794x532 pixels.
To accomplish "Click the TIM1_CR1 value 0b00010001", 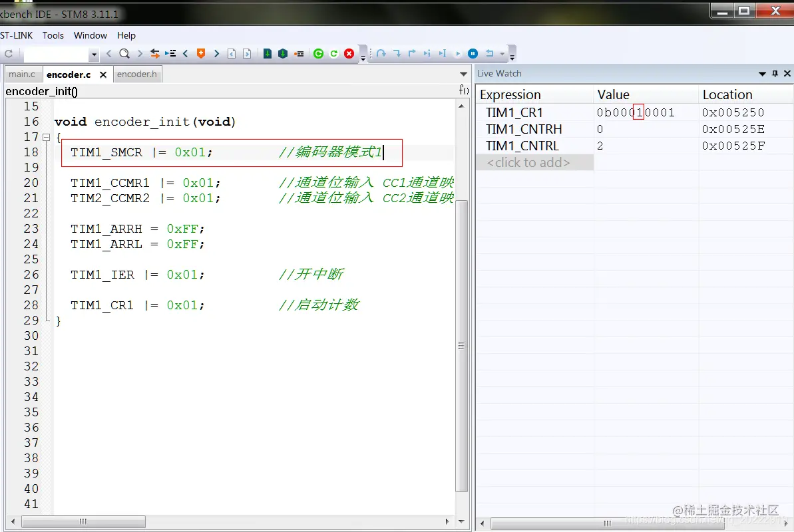I will [636, 112].
